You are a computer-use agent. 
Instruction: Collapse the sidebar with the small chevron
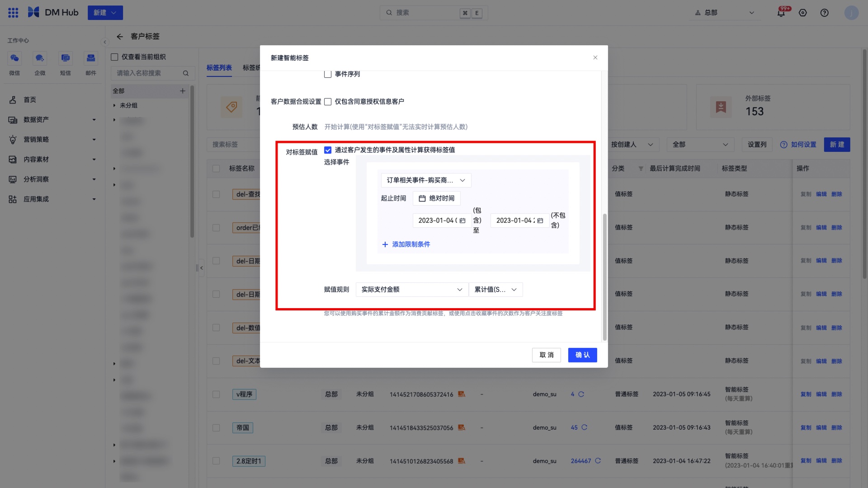[x=105, y=42]
